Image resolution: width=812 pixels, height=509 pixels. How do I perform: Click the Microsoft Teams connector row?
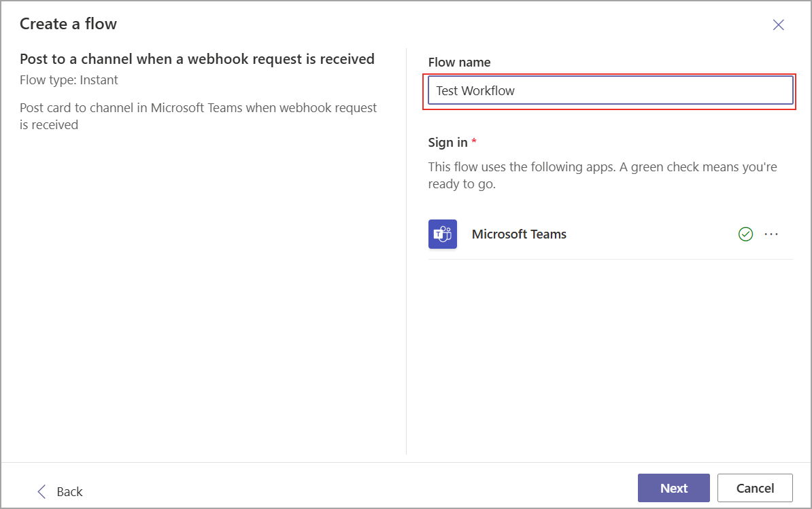point(519,234)
